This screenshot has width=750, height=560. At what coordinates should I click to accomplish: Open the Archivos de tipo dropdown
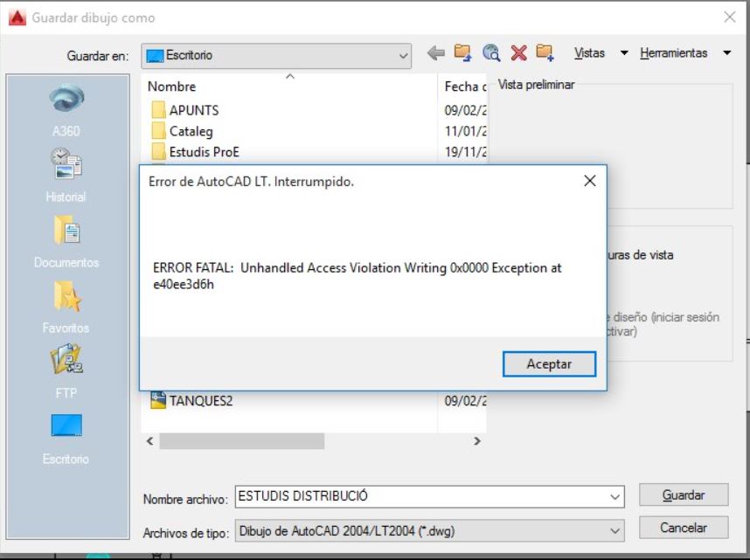click(429, 531)
